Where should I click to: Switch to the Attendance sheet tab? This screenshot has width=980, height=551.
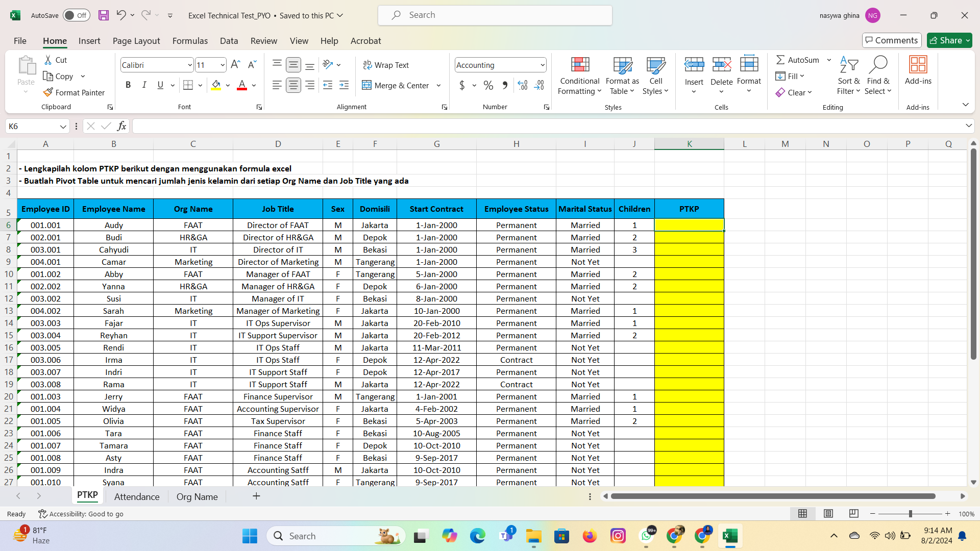point(136,496)
